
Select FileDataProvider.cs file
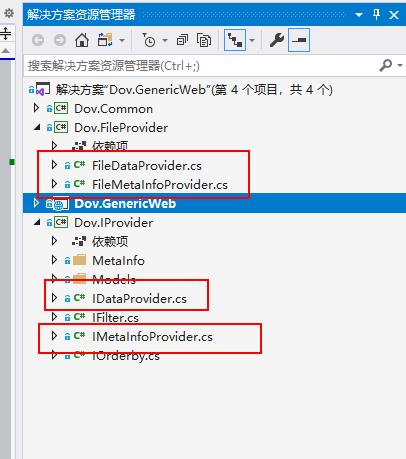[x=147, y=166]
